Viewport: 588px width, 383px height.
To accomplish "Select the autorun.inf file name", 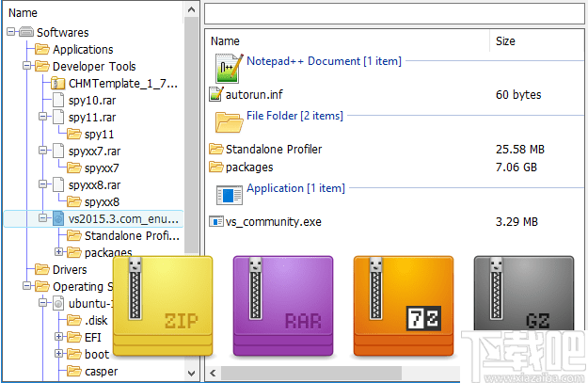I will tap(254, 94).
